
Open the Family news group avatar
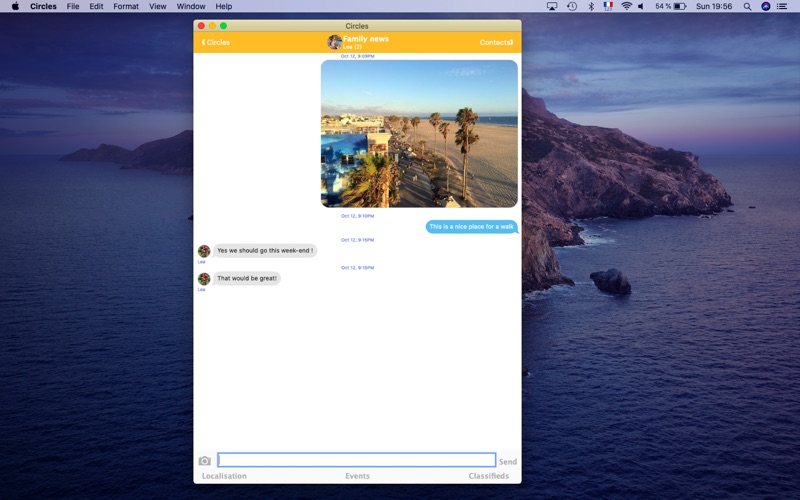point(334,42)
